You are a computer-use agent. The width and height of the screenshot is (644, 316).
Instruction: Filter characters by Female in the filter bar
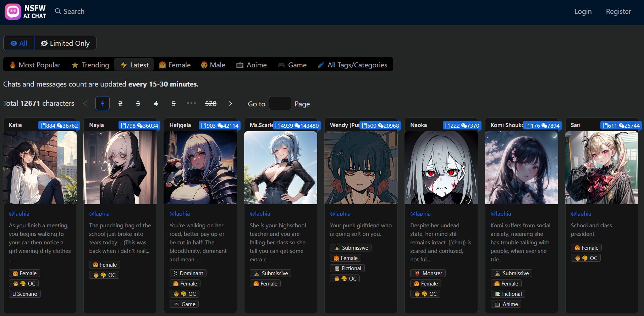point(175,65)
